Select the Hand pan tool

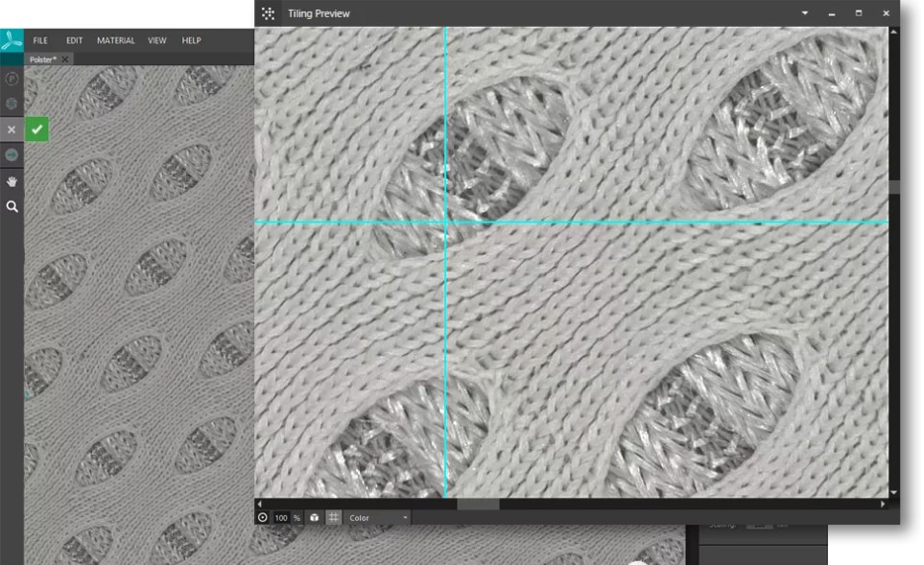coord(12,180)
